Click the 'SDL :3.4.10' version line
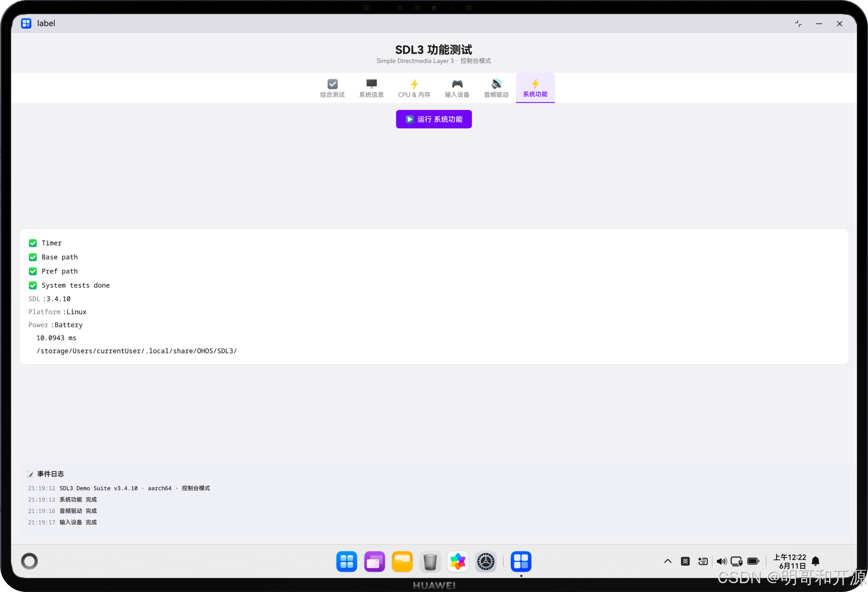Image resolution: width=868 pixels, height=592 pixels. coord(49,299)
